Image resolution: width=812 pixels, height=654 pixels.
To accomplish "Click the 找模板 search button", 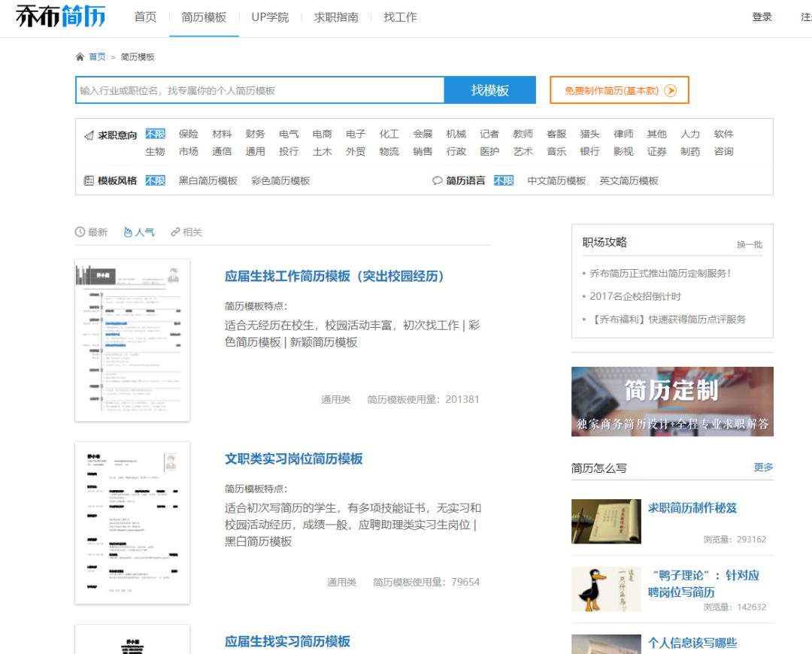I will point(490,90).
